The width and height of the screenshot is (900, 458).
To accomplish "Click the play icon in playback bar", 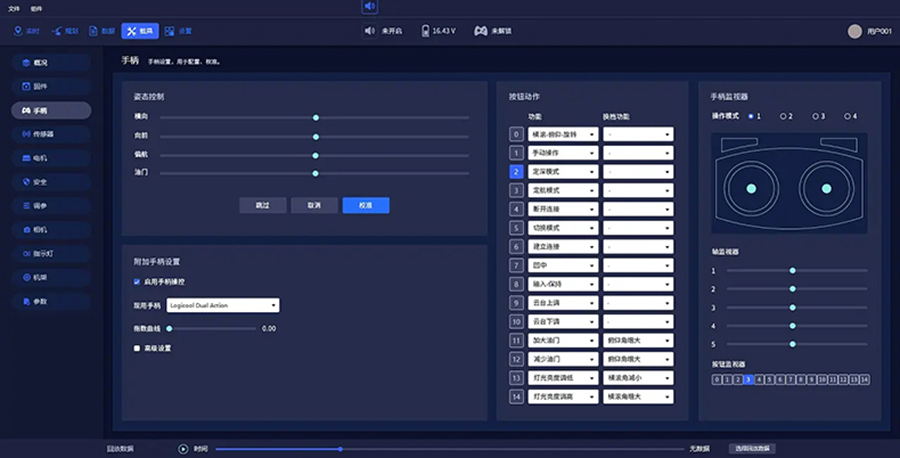I will tap(183, 449).
